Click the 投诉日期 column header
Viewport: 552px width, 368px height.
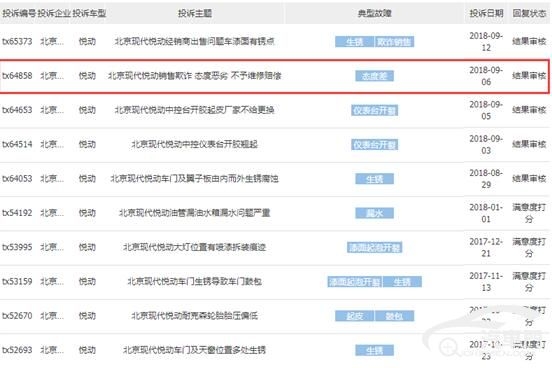tap(486, 13)
